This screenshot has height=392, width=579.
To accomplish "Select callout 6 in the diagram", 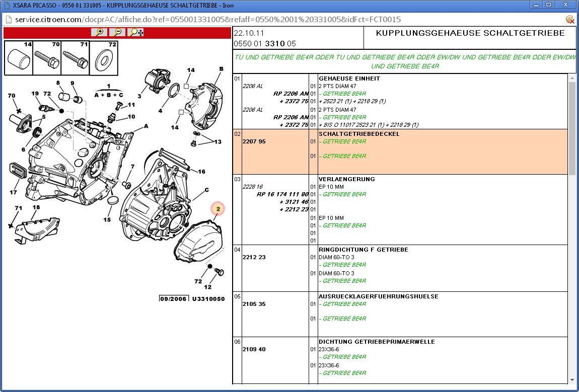I will 23,149.
